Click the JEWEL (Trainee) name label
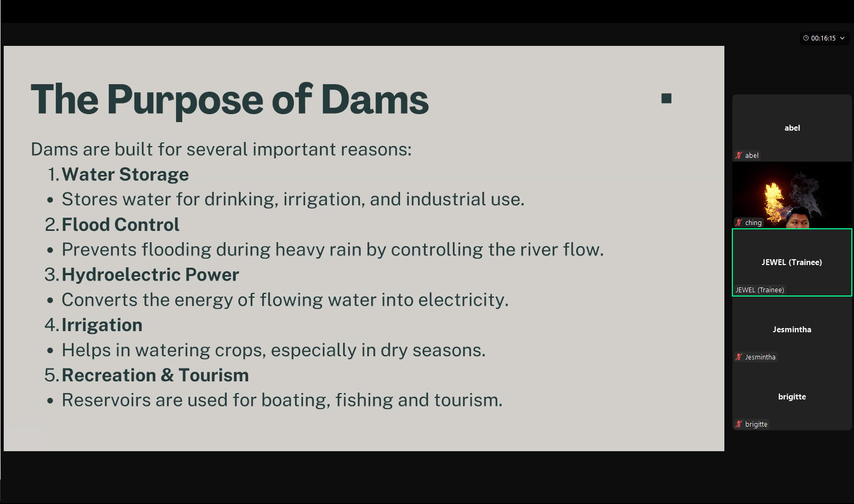Screen dimensions: 854x504 tap(760, 290)
